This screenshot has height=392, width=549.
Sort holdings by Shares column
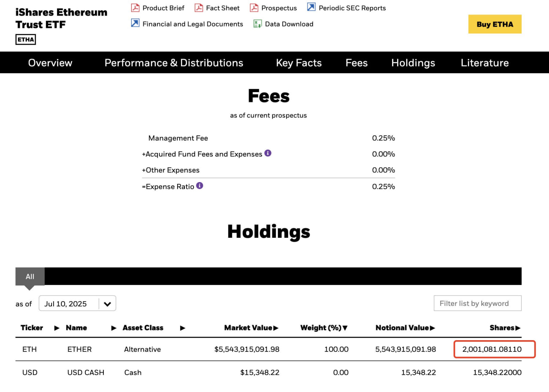505,328
